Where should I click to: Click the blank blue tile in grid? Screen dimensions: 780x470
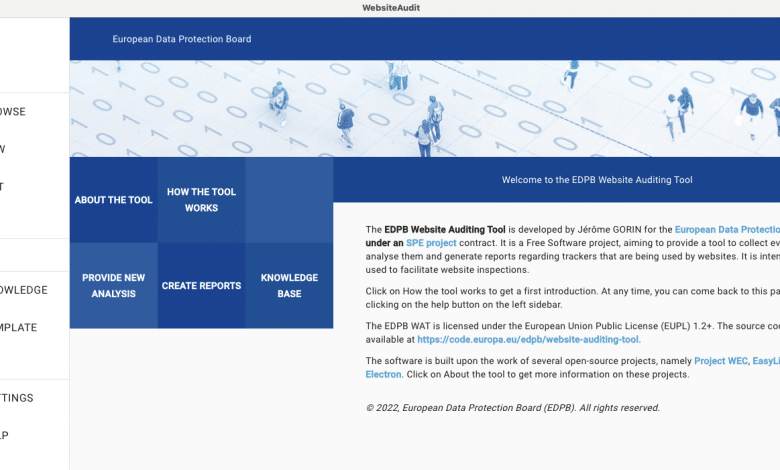tap(289, 200)
